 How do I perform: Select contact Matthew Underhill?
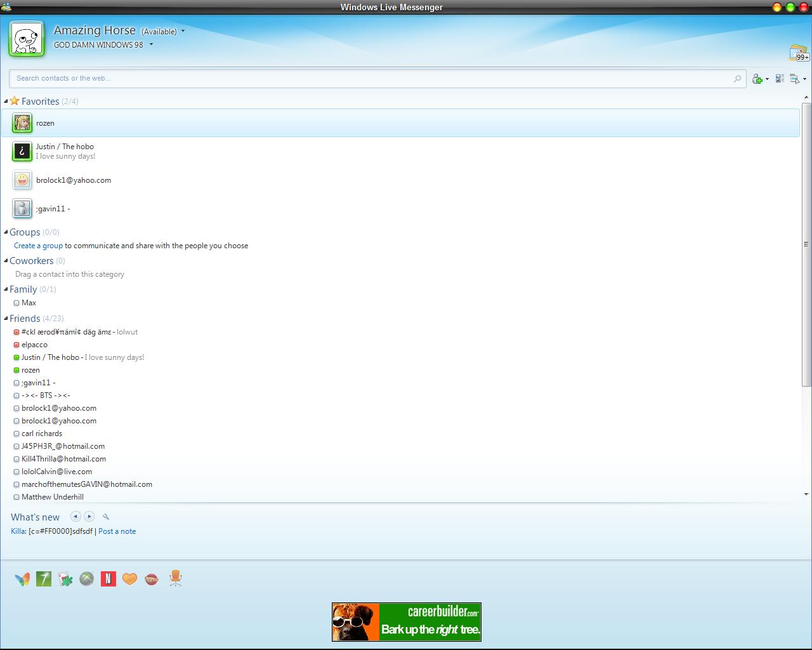[53, 497]
